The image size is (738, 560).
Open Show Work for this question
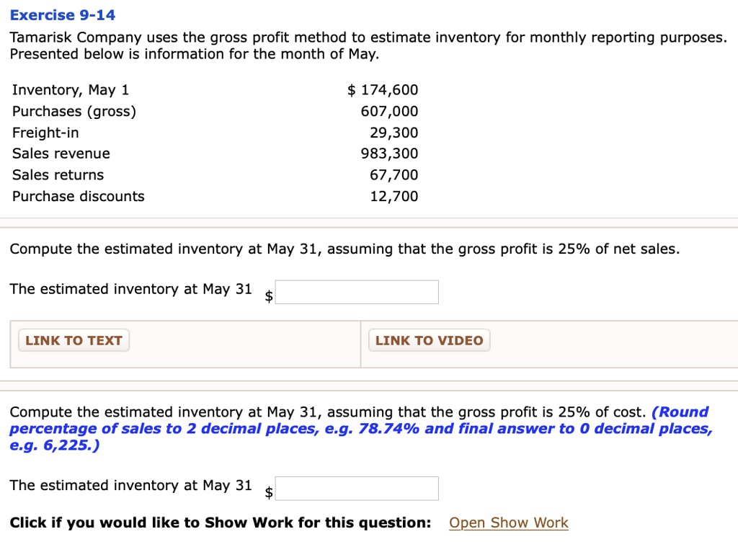(508, 522)
